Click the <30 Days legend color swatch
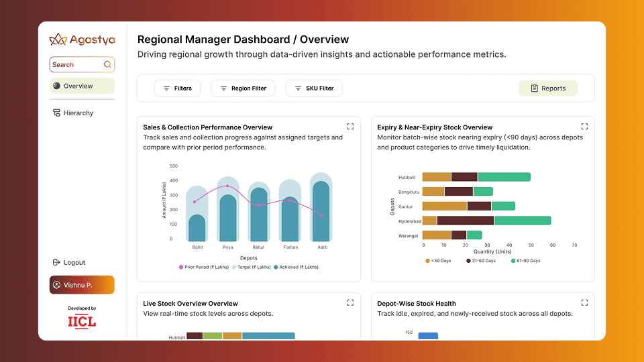 coord(427,261)
